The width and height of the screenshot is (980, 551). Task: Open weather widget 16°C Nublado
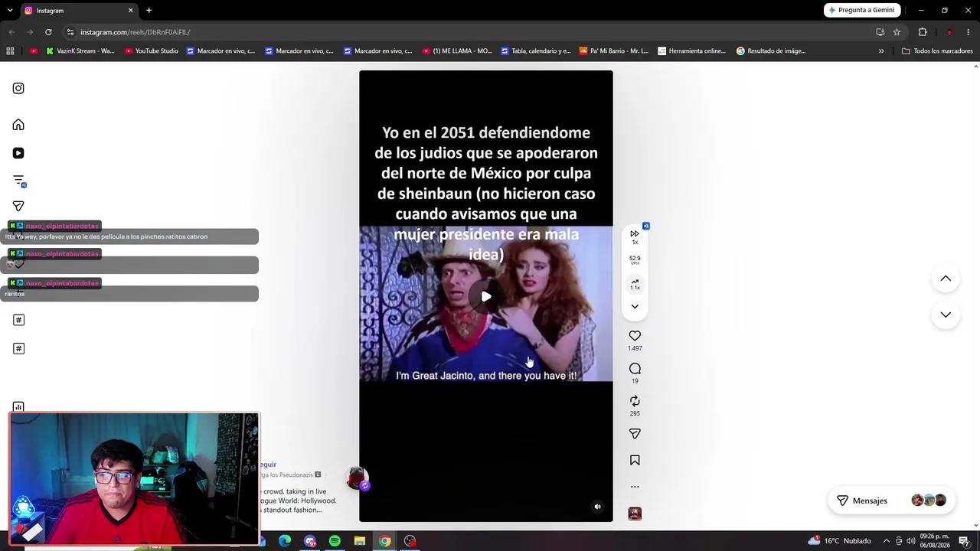839,541
